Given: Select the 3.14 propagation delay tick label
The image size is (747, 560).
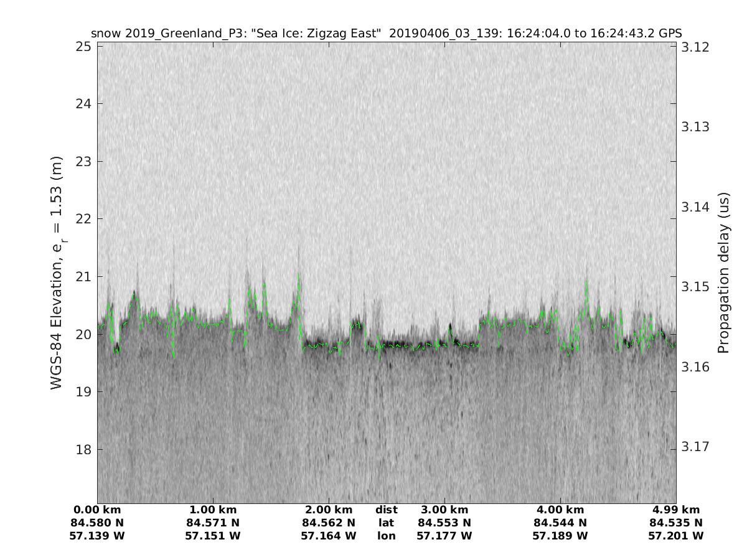Looking at the screenshot, I should [x=693, y=207].
